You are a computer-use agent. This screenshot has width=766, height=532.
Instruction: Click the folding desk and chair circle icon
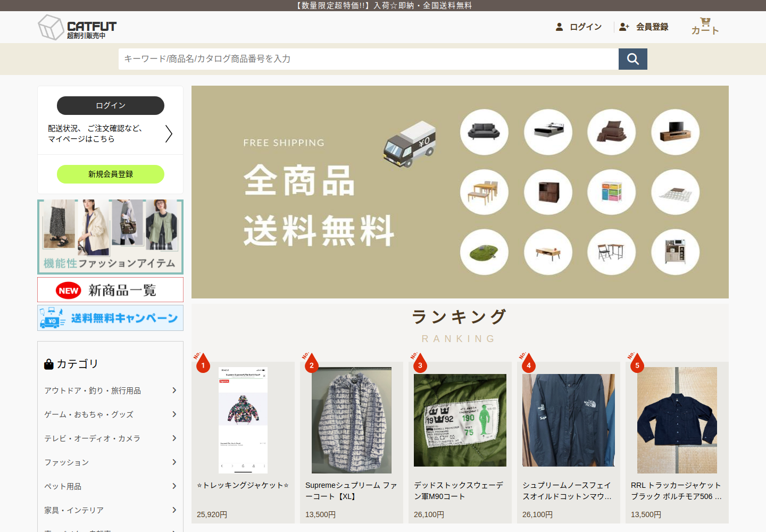(x=612, y=252)
